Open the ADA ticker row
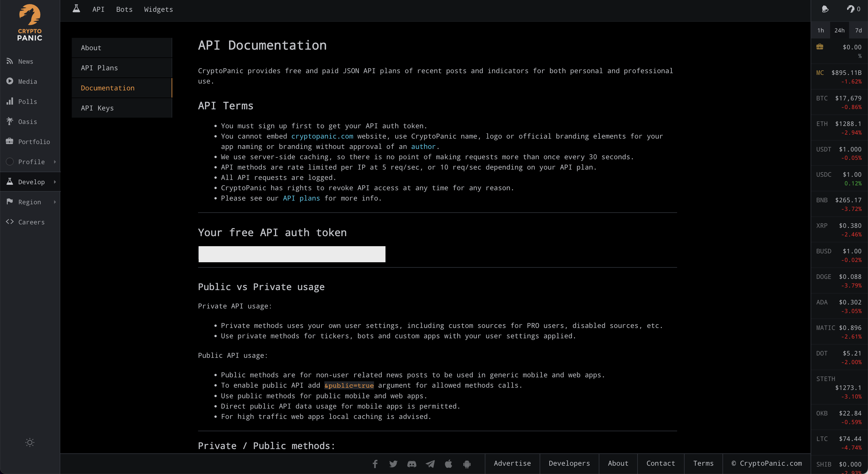Screen dimensions: 868x474 coord(839,306)
